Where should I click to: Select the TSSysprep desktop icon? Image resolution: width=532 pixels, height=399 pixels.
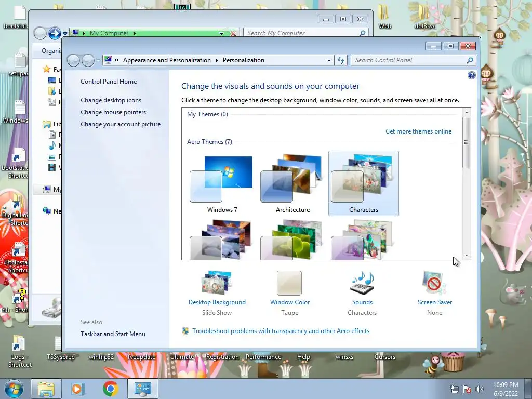click(x=60, y=348)
